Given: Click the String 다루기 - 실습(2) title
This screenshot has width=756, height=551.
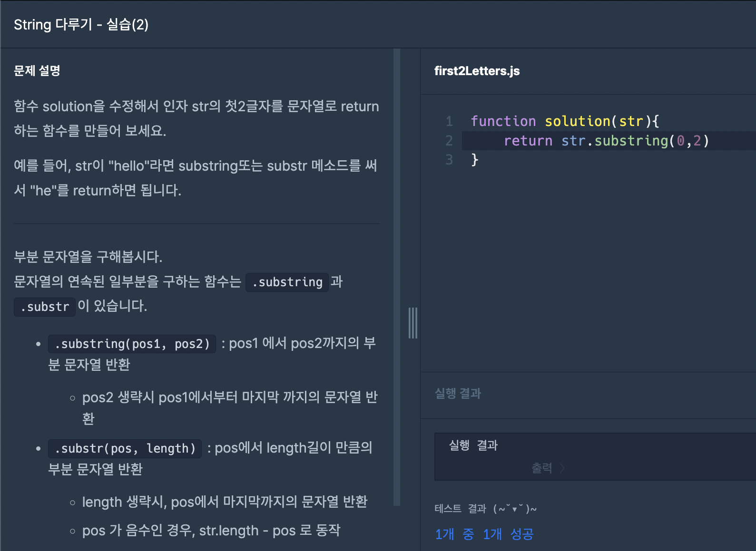Looking at the screenshot, I should pyautogui.click(x=81, y=25).
